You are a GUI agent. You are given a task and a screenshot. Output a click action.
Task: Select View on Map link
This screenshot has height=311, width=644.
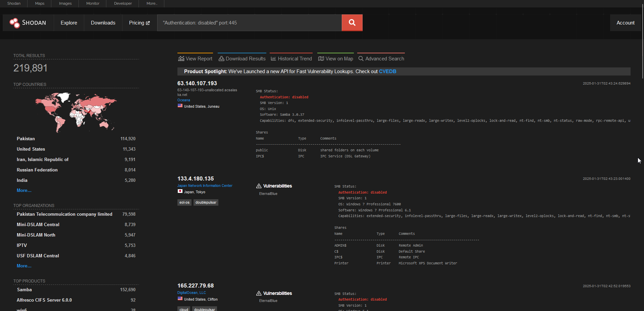point(335,59)
